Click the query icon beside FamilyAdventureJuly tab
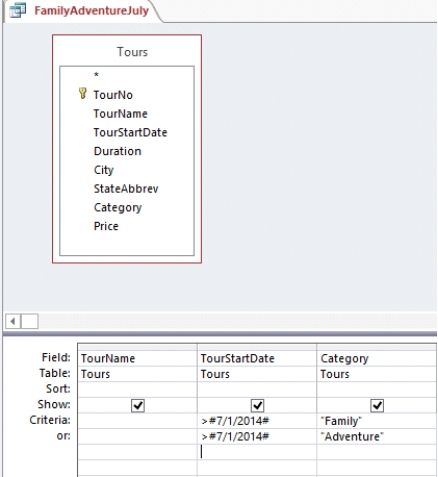Screen dimensions: 438x477 coord(18,10)
